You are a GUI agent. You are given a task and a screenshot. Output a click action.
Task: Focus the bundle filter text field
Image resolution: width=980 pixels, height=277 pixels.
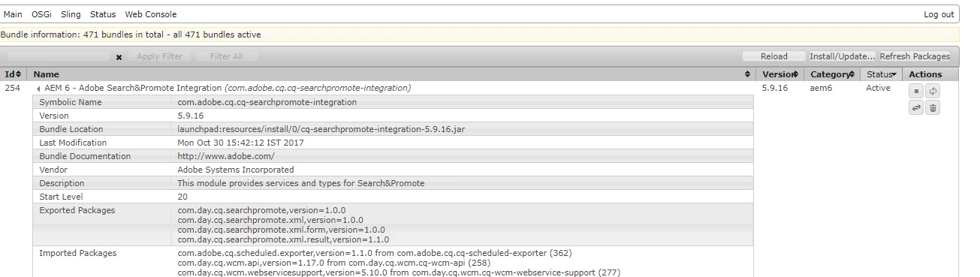(59, 56)
